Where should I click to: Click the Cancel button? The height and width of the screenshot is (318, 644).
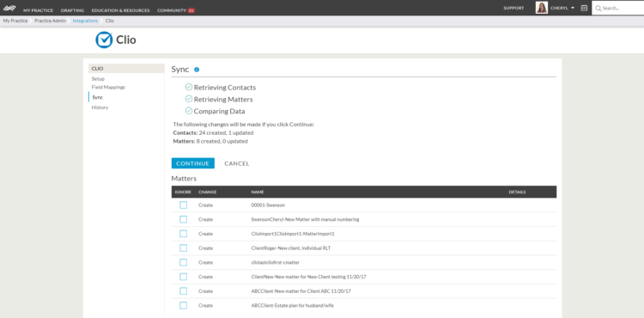(237, 163)
